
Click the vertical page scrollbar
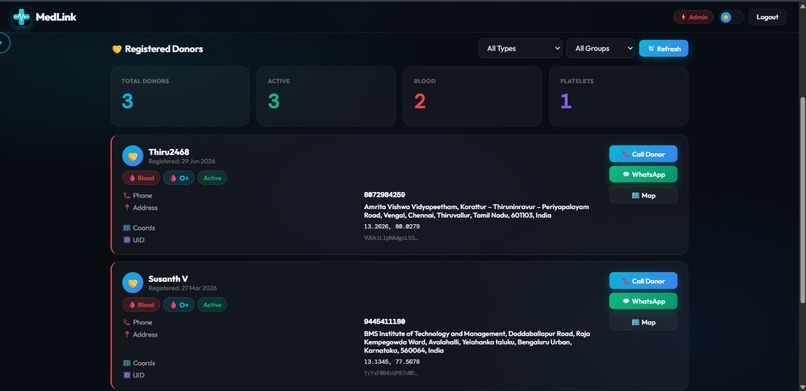pos(802,199)
